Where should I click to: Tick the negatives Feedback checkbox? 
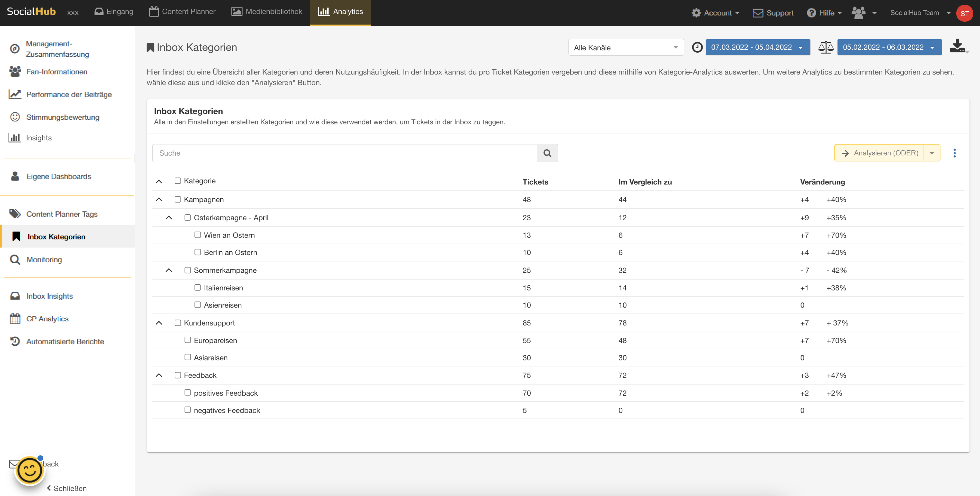click(187, 410)
